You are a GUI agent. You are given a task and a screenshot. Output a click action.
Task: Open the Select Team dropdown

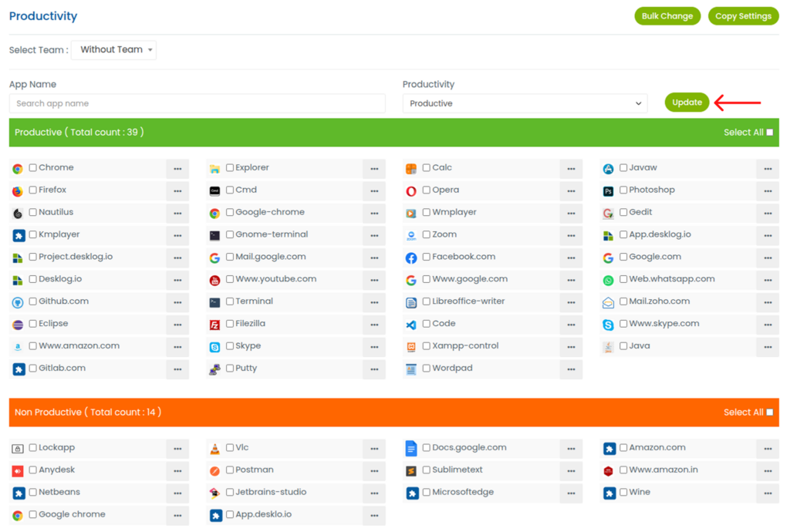(113, 50)
